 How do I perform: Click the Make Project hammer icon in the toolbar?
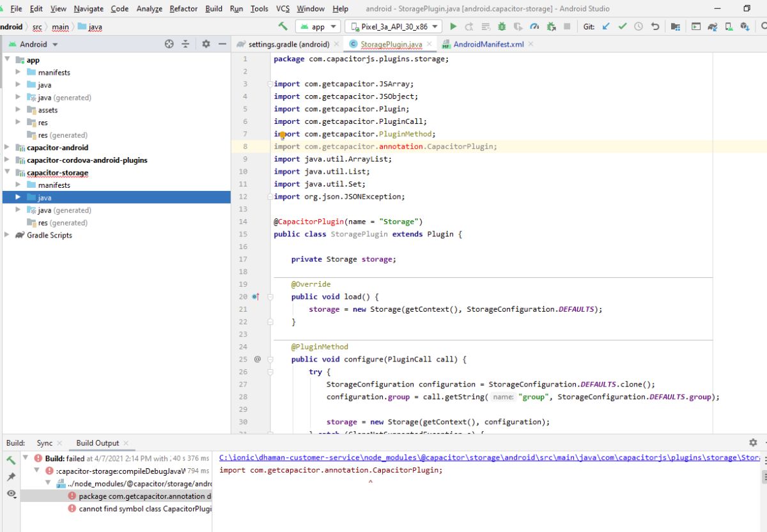283,27
